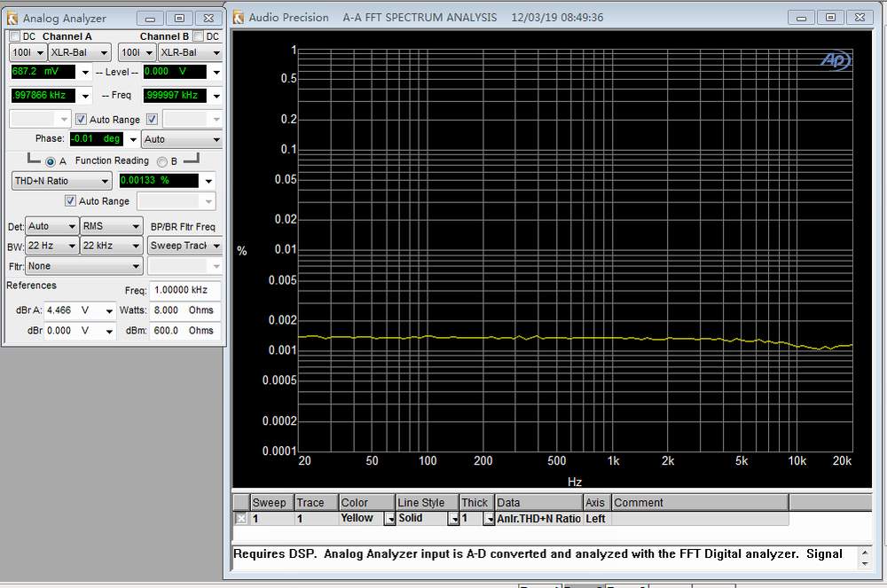The width and height of the screenshot is (887, 588).
Task: Open the THD+N Ratio function dropdown
Action: (x=61, y=181)
